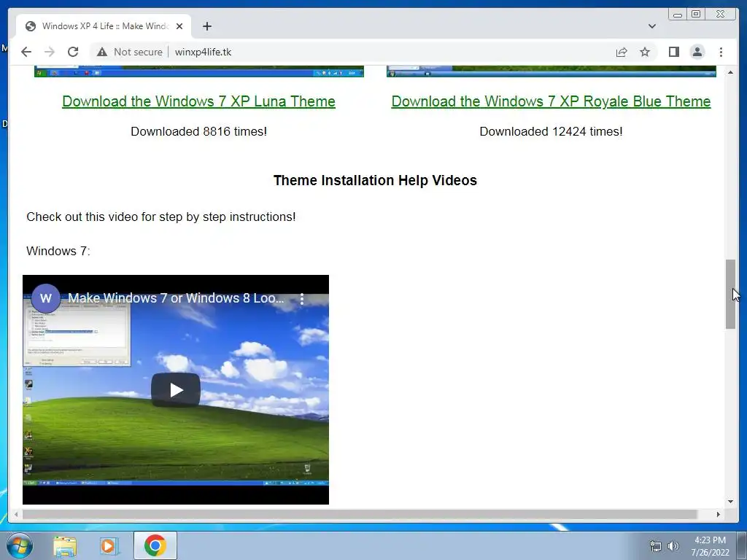Click the vertical scrollbar thumb
The image size is (747, 560).
[x=730, y=295]
